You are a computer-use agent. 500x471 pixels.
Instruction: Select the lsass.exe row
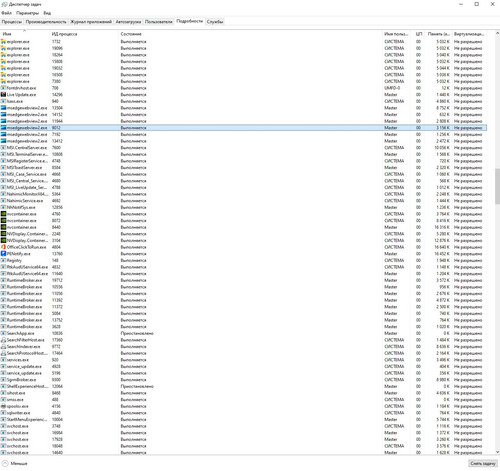243,101
